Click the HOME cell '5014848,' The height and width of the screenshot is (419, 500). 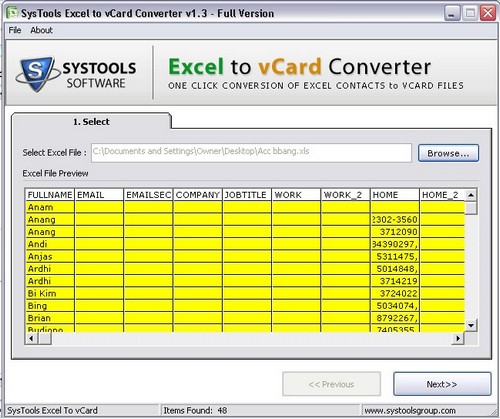pos(395,269)
